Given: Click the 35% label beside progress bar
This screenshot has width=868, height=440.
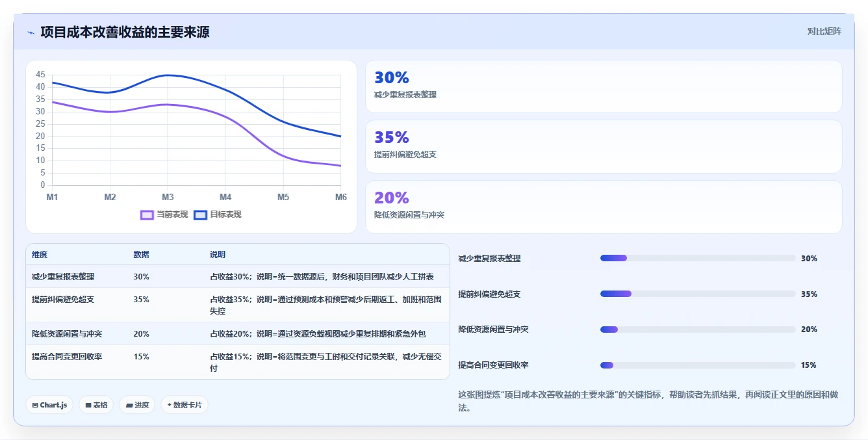Looking at the screenshot, I should (809, 294).
